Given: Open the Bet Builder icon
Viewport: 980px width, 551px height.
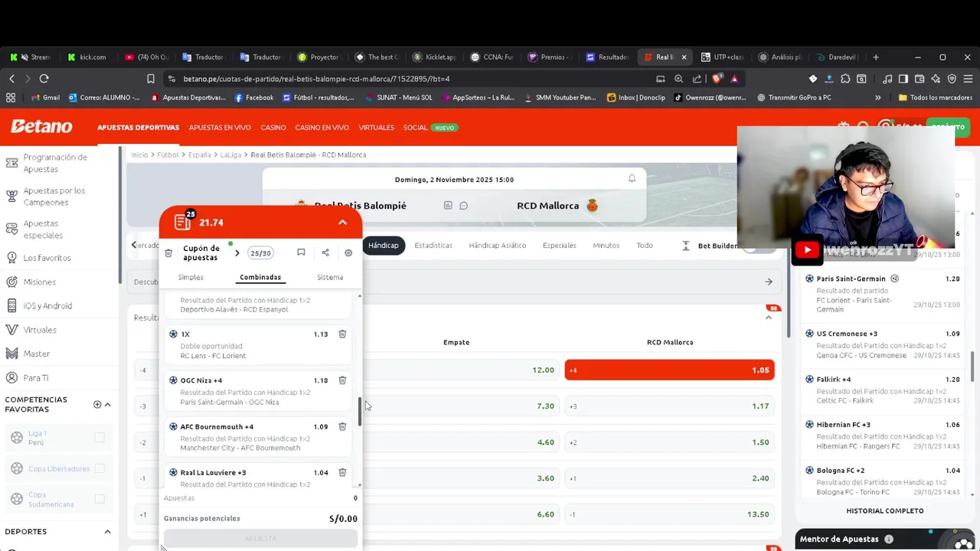Looking at the screenshot, I should 685,246.
